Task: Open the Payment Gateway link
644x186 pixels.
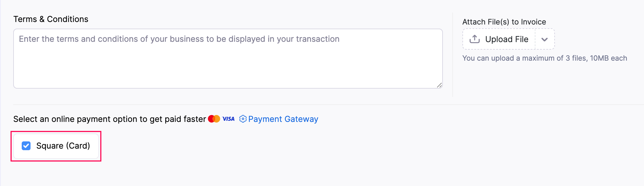Action: point(283,119)
